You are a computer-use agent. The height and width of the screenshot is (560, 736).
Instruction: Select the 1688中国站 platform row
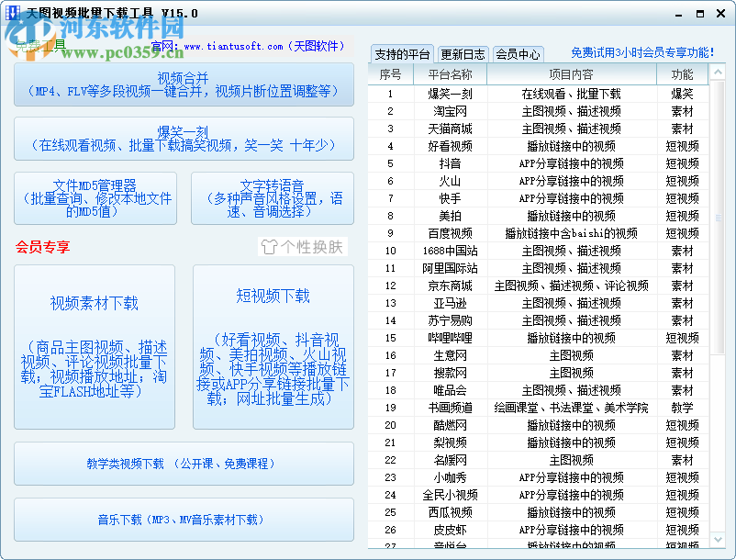(539, 251)
